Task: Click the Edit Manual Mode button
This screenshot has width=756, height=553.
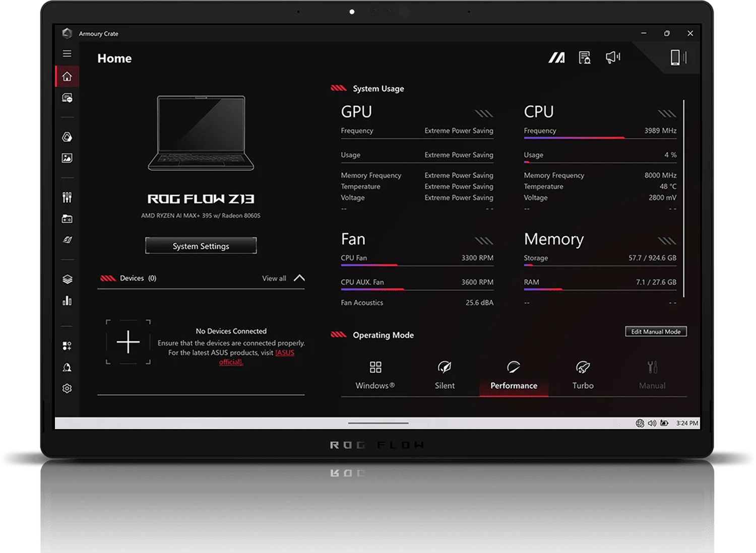Action: [656, 331]
